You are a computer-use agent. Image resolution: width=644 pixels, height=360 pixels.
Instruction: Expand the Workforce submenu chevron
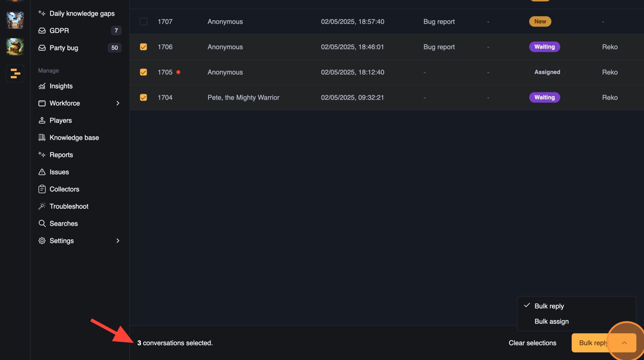coord(118,104)
